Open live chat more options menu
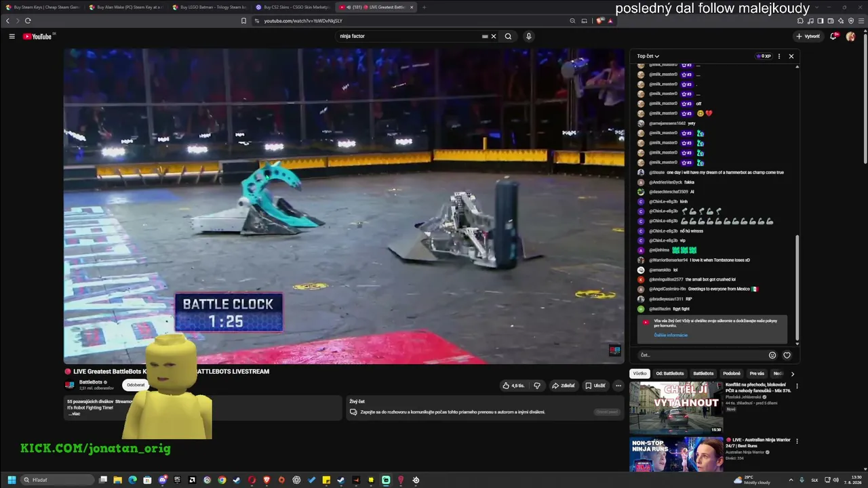Image resolution: width=868 pixels, height=488 pixels. (779, 56)
